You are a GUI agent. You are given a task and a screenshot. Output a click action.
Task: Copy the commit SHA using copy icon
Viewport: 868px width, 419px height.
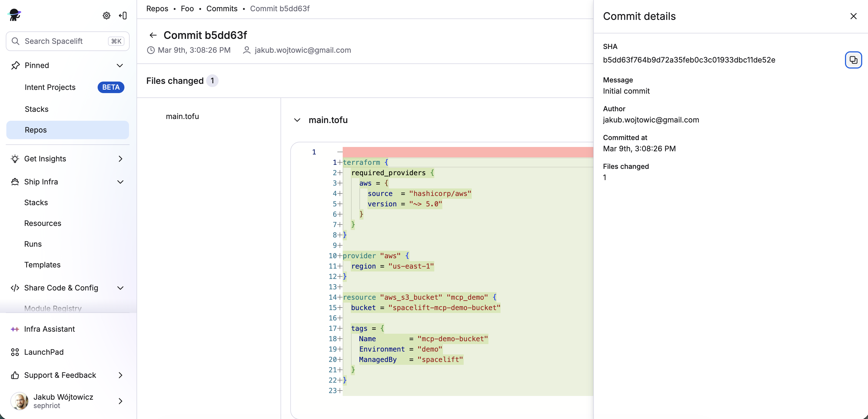pyautogui.click(x=854, y=60)
